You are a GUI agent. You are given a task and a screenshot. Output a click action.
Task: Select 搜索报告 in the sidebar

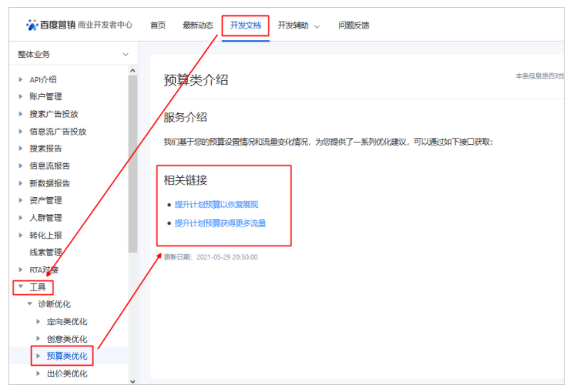tap(45, 149)
